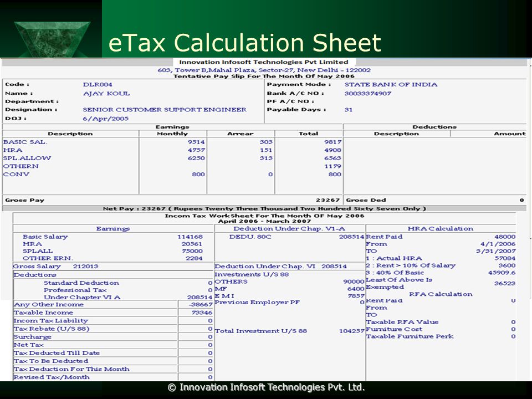The height and width of the screenshot is (399, 532).
Task: Click the Any Other Income value -38667
Action: coord(201,305)
